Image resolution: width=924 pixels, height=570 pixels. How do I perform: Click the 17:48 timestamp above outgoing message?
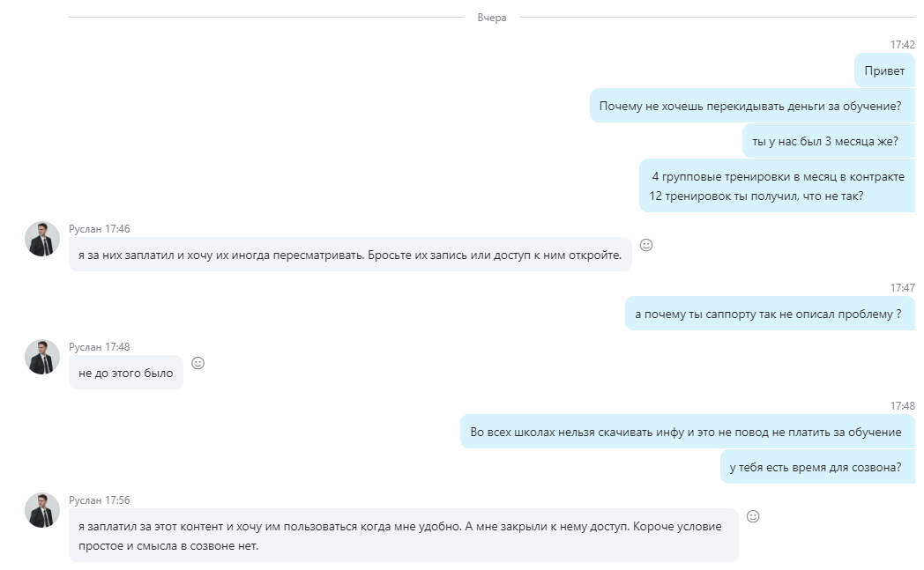point(902,406)
